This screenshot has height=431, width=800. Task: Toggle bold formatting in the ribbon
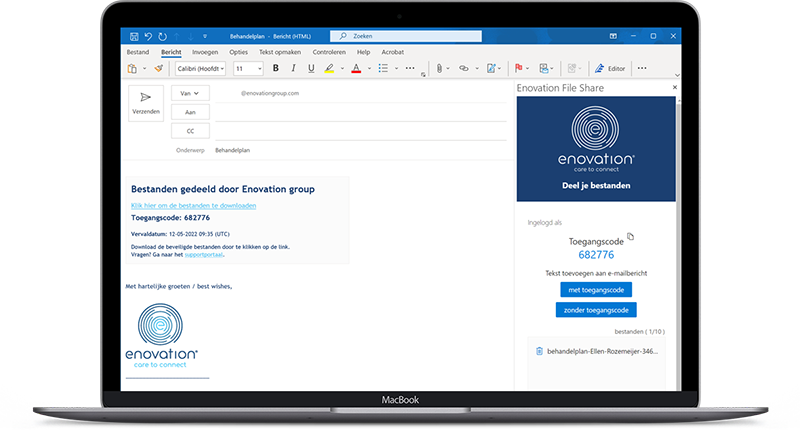click(275, 69)
